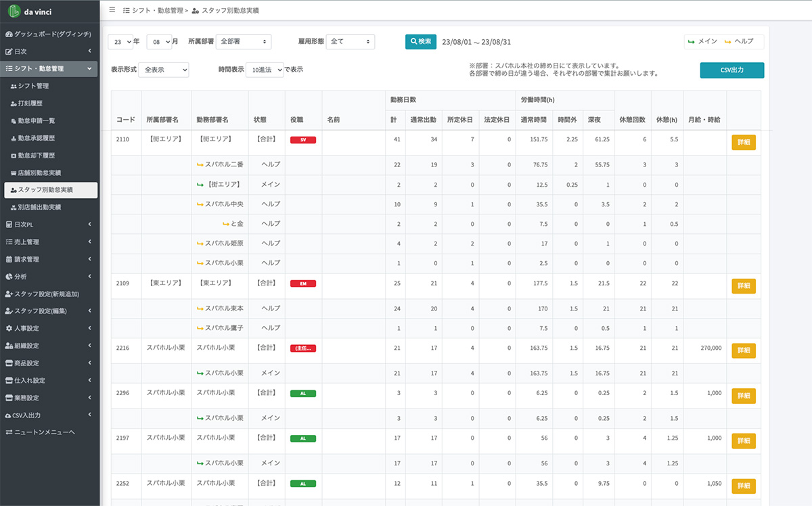Image resolution: width=812 pixels, height=506 pixels.
Task: Click the 検索 search button
Action: coord(420,42)
